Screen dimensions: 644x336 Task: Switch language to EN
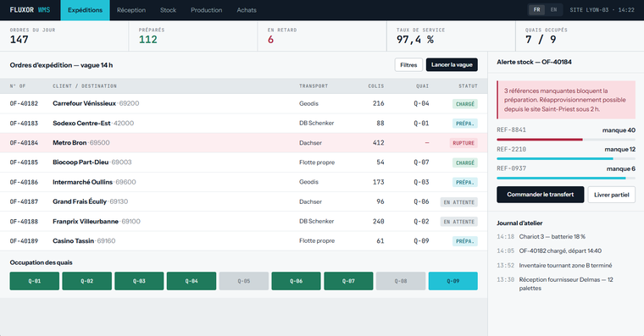click(553, 10)
